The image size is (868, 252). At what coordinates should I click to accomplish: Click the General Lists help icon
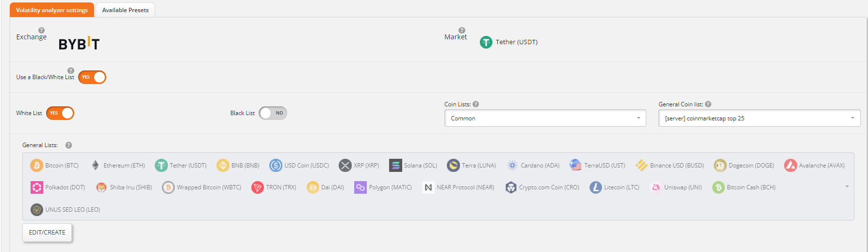(x=69, y=145)
